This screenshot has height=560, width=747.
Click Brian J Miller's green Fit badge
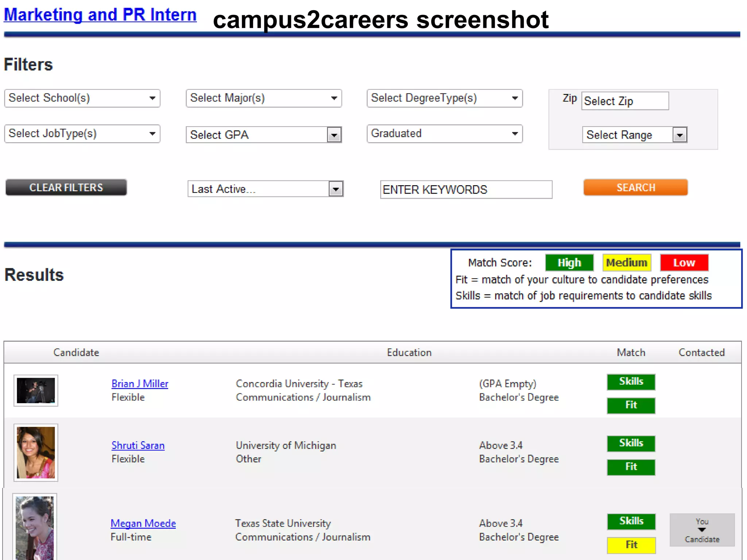(x=631, y=405)
